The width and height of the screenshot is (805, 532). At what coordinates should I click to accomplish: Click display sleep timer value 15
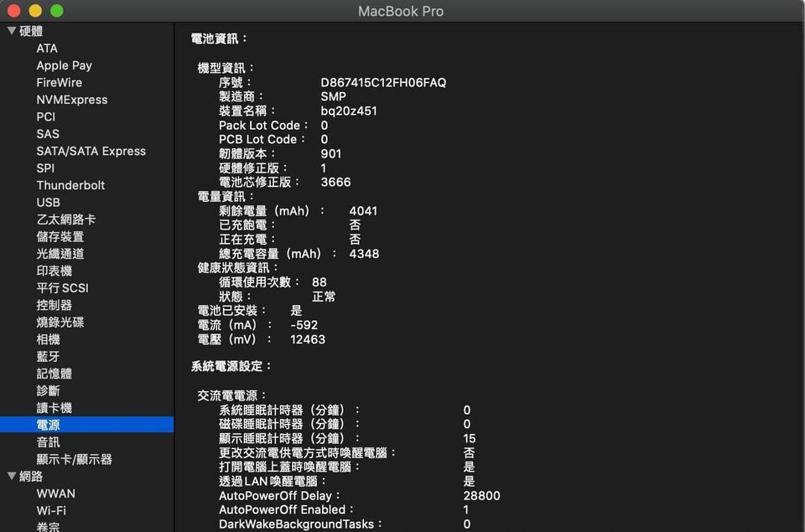[470, 439]
